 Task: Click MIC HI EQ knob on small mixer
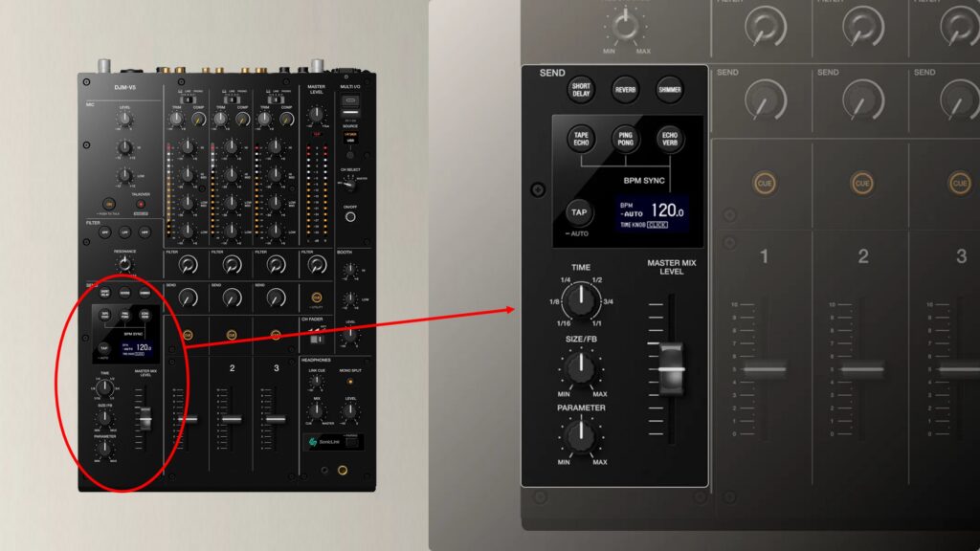[125, 147]
